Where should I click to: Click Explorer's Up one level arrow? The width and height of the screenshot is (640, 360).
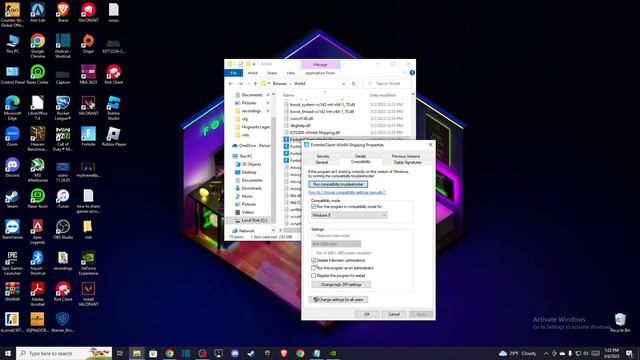[x=255, y=84]
